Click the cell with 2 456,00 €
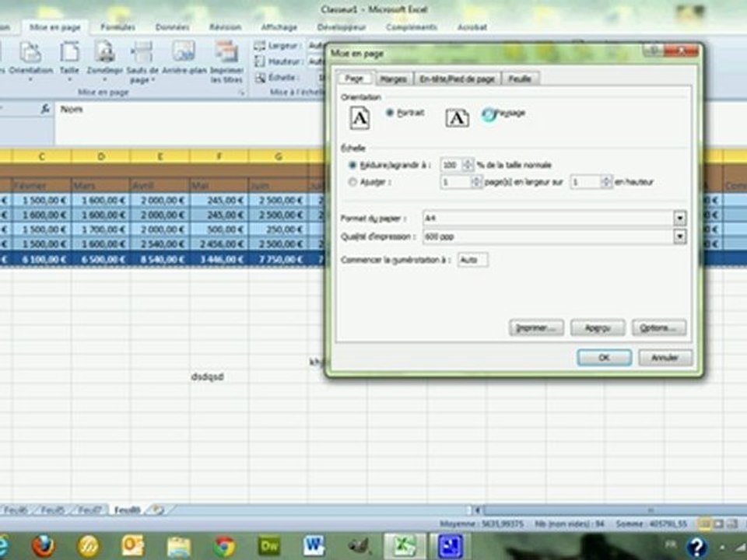The width and height of the screenshot is (747, 560). (219, 243)
